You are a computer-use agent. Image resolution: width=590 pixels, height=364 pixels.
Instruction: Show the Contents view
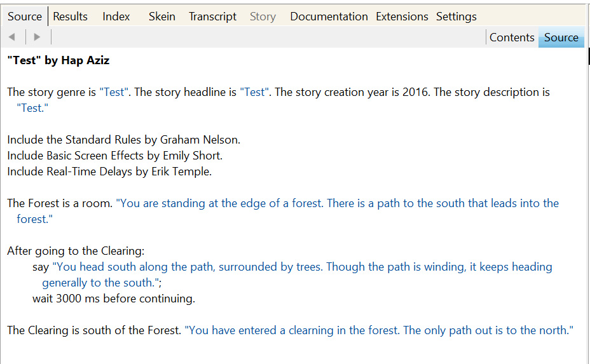511,37
